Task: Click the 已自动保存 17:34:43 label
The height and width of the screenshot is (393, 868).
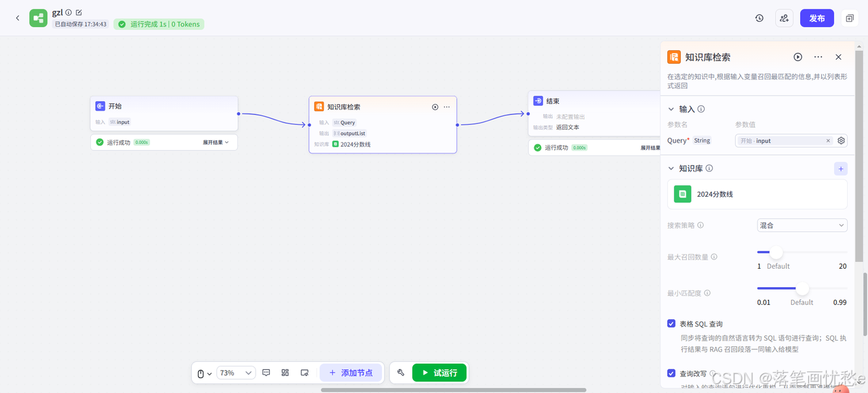Action: click(x=81, y=24)
